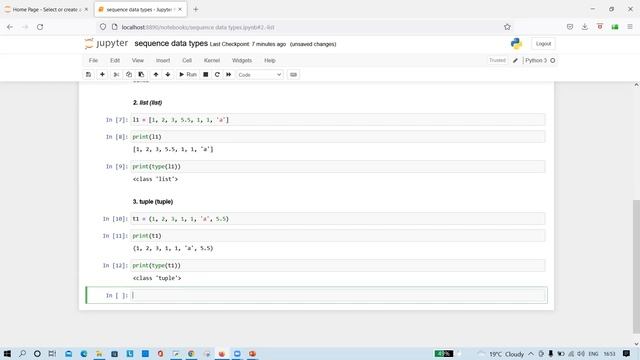The width and height of the screenshot is (640, 360).
Task: Open a new browser tab
Action: (x=196, y=9)
